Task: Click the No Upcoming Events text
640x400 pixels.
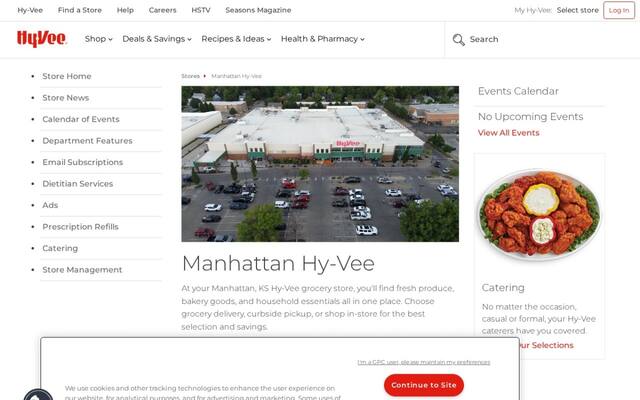Action: coord(530,117)
